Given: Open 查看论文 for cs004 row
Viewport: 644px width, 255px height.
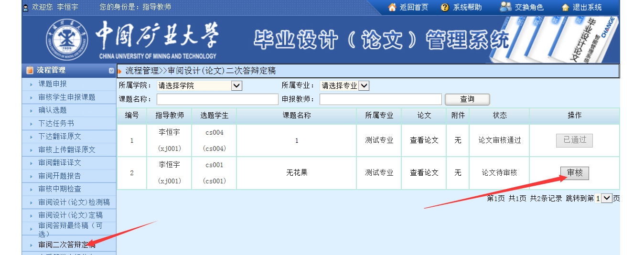Looking at the screenshot, I should coord(424,140).
